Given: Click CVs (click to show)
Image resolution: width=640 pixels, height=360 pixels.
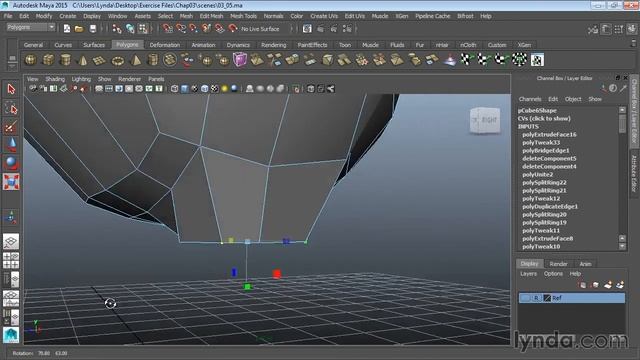Looking at the screenshot, I should [544, 118].
